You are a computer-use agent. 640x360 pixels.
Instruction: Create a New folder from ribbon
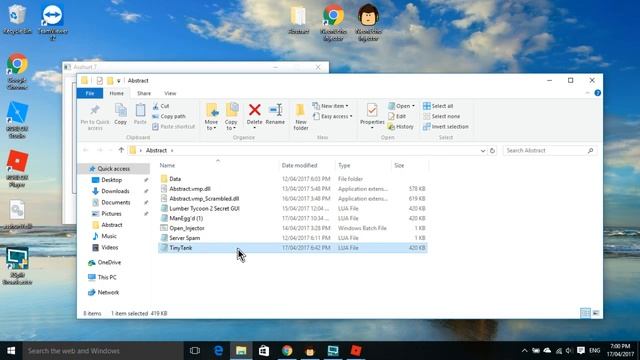301,117
